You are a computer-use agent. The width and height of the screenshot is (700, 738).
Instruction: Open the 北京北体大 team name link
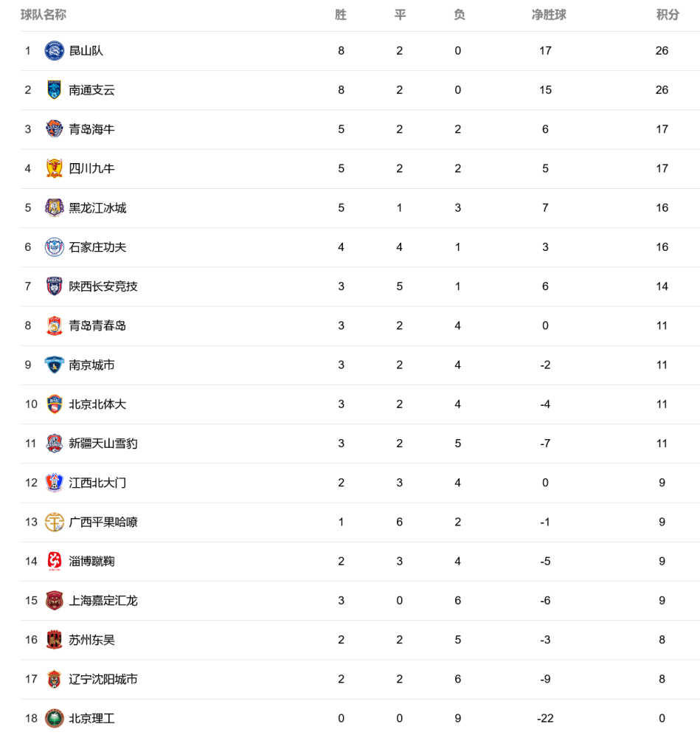[97, 404]
